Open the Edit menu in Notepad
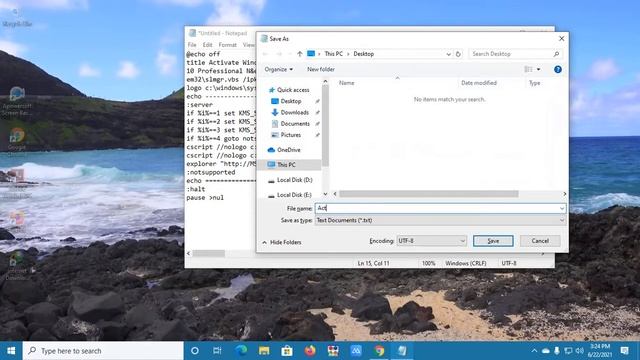 coord(207,45)
